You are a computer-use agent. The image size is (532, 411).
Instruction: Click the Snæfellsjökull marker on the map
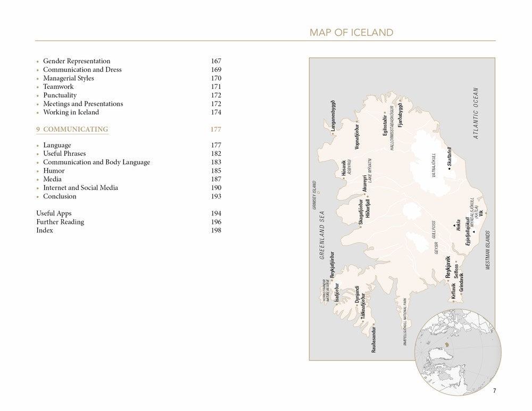pyautogui.click(x=405, y=321)
